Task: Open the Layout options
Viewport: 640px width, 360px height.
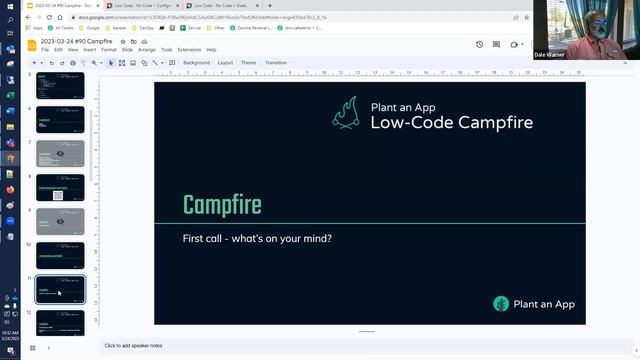Action: (225, 63)
